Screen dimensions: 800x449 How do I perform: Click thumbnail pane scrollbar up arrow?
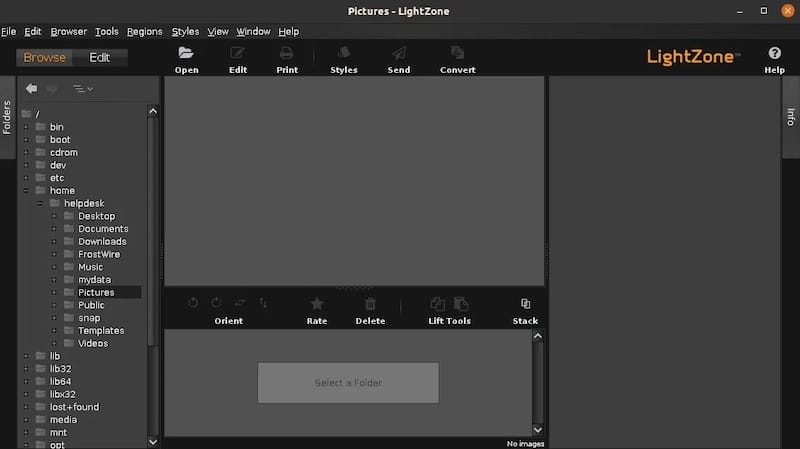click(x=538, y=336)
